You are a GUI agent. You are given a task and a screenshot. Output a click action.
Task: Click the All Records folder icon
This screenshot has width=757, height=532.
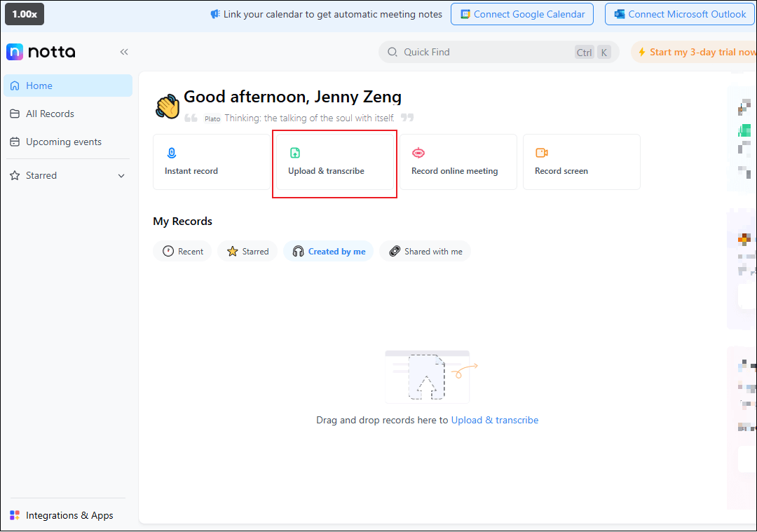point(15,114)
